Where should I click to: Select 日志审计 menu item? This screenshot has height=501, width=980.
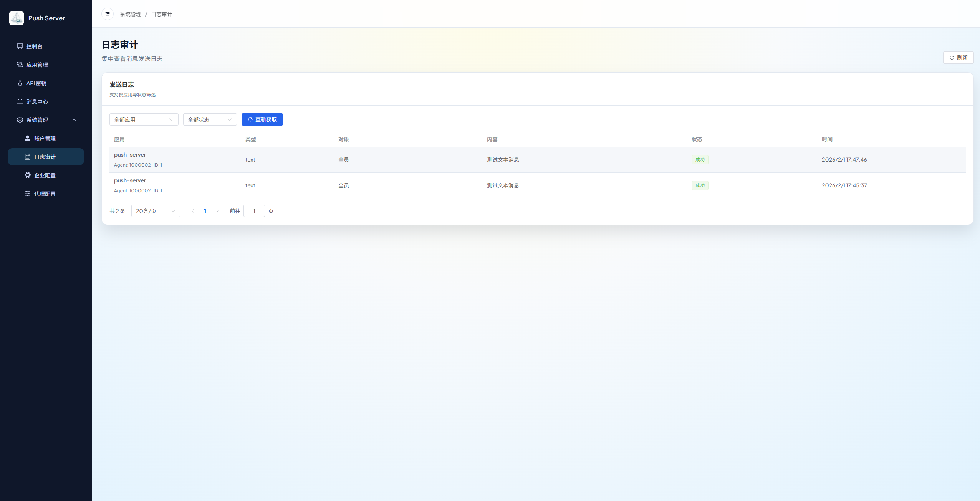coord(45,157)
